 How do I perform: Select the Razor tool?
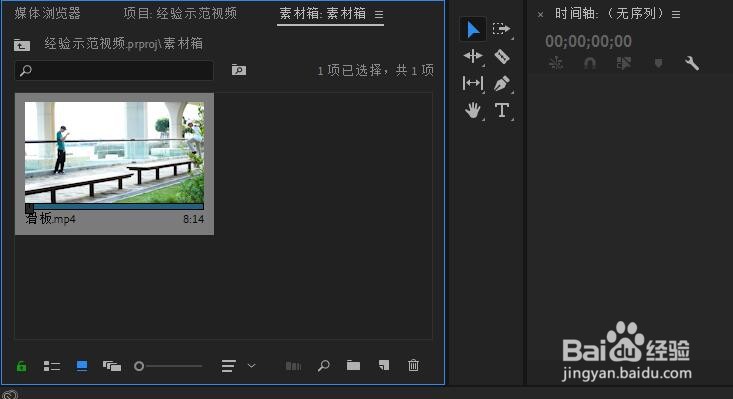coord(502,57)
